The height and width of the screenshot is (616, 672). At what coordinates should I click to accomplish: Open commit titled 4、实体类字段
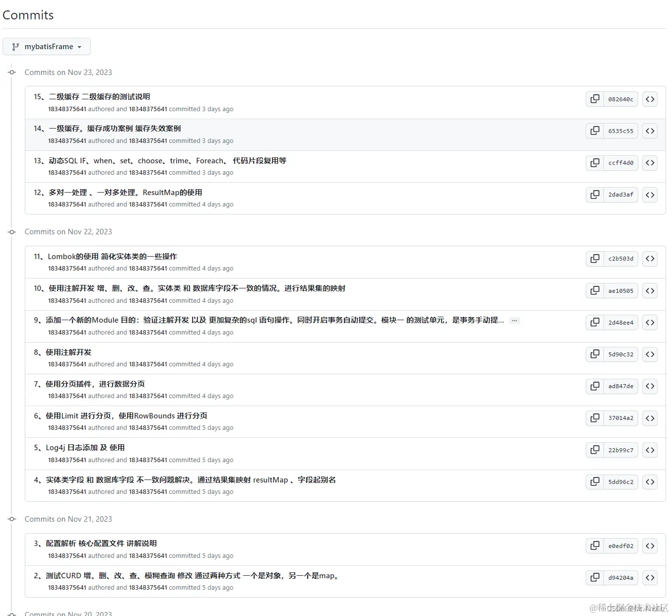pos(185,480)
